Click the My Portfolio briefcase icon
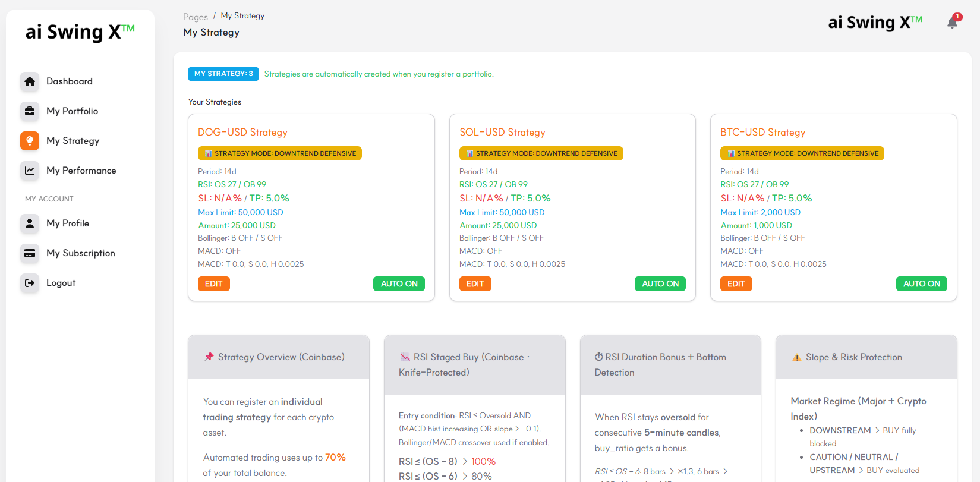The image size is (980, 482). coord(30,111)
